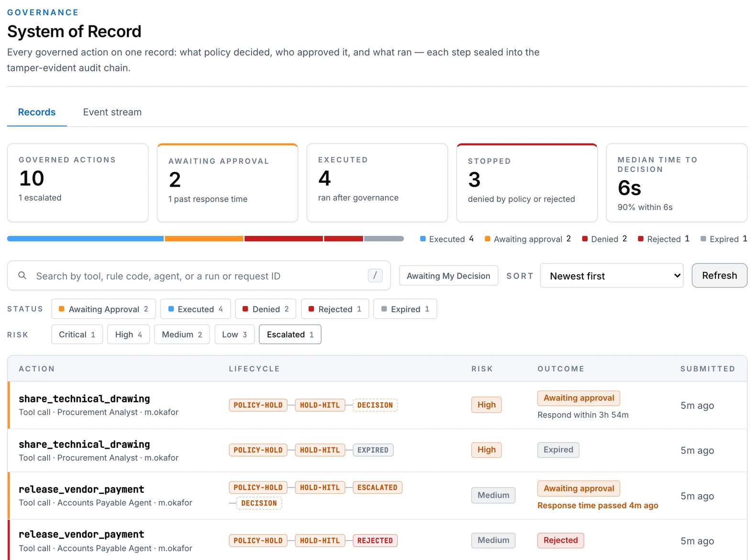The height and width of the screenshot is (560, 756).
Task: Click 'Response time passed 4m ago' text
Action: (598, 505)
